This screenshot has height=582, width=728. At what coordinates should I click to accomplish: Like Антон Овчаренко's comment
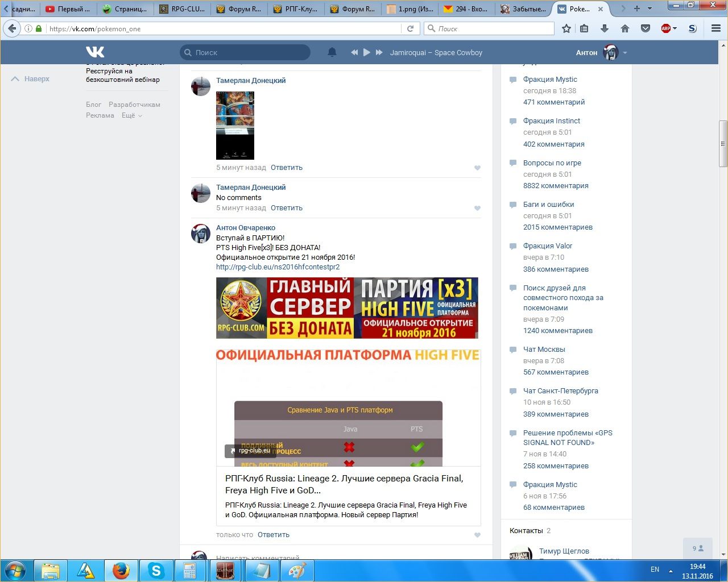(477, 535)
